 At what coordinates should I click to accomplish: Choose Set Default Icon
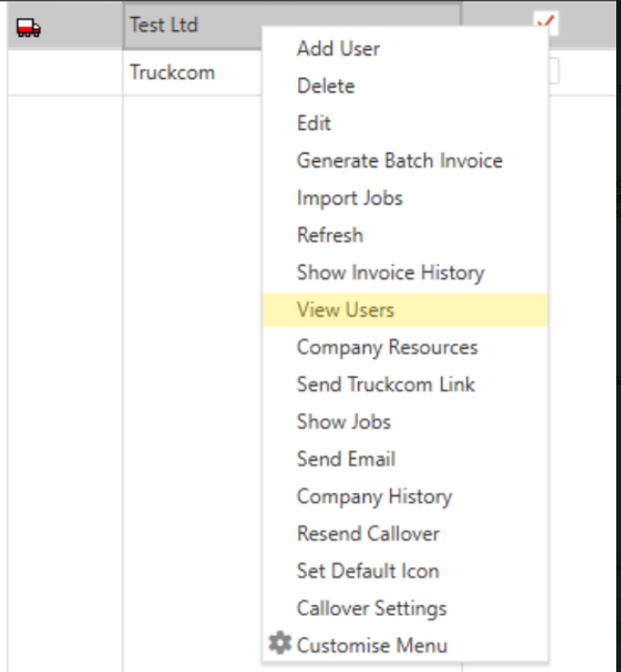(x=368, y=571)
